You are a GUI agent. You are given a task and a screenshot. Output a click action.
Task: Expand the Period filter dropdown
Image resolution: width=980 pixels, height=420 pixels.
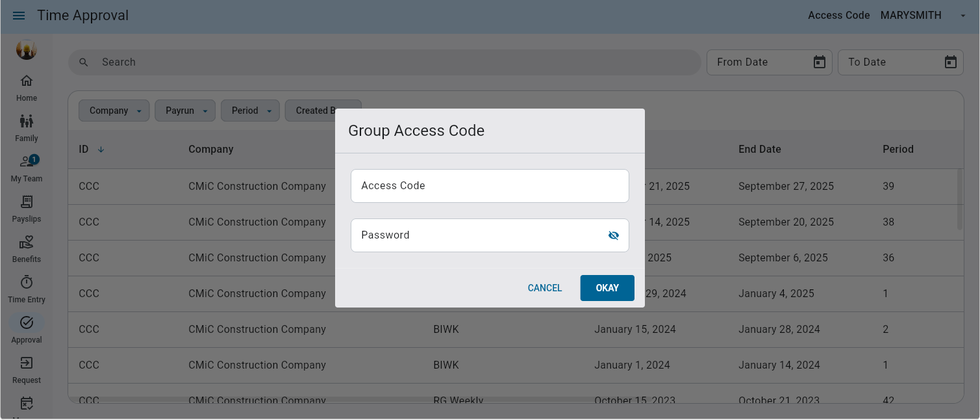coord(250,111)
